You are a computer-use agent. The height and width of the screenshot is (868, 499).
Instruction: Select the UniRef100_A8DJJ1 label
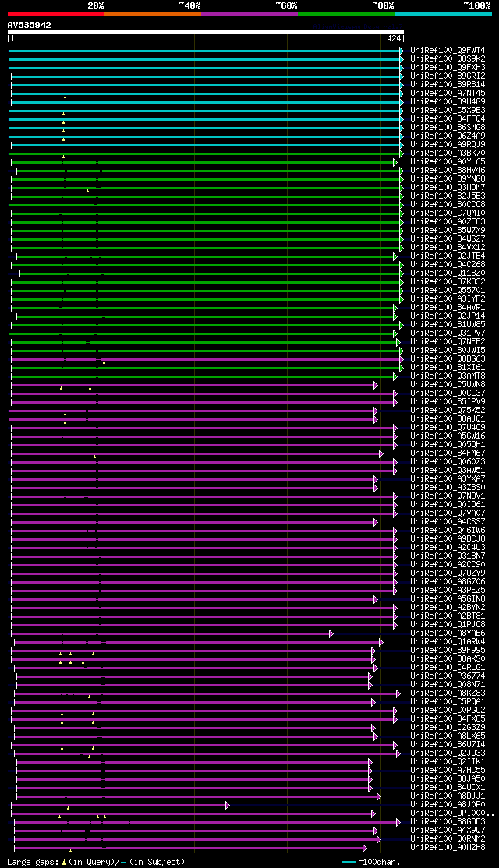pyautogui.click(x=448, y=796)
